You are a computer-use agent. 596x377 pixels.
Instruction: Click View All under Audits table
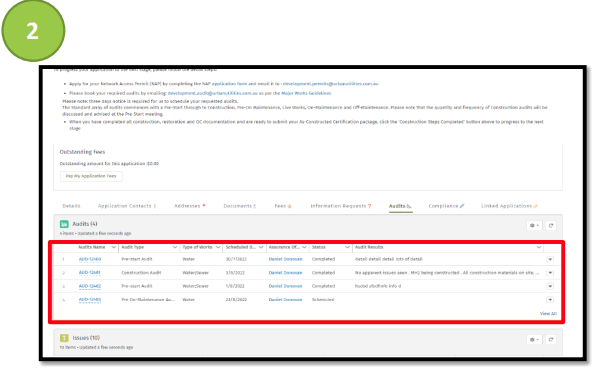(548, 314)
